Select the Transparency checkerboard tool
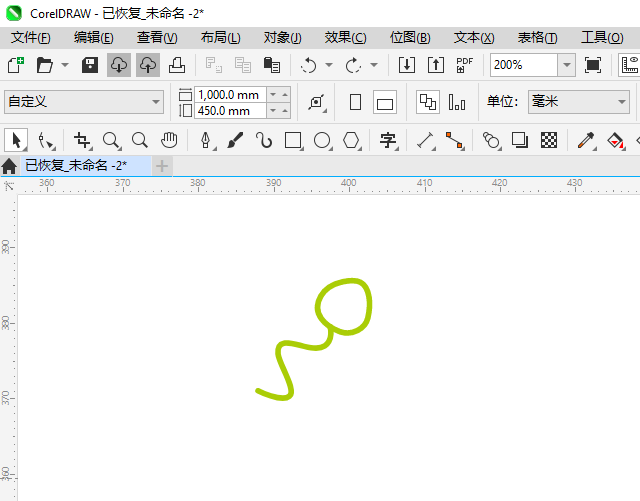The image size is (640, 501). click(548, 141)
